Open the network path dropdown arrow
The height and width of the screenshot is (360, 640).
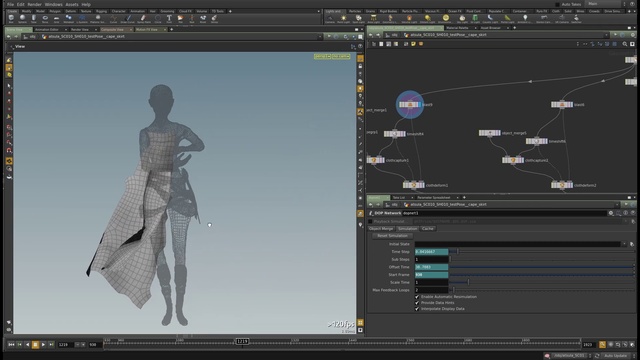coord(606,35)
